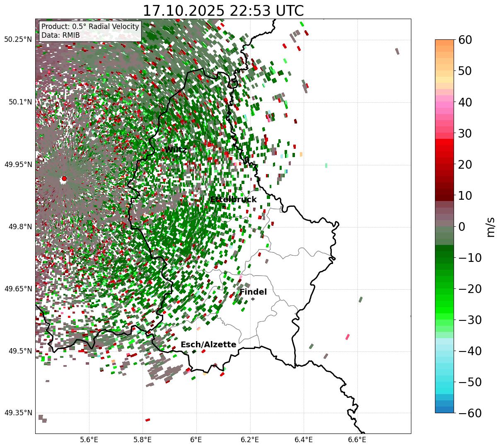Click the 6.4°E longitude tick label
The height and width of the screenshot is (448, 500).
(304, 440)
